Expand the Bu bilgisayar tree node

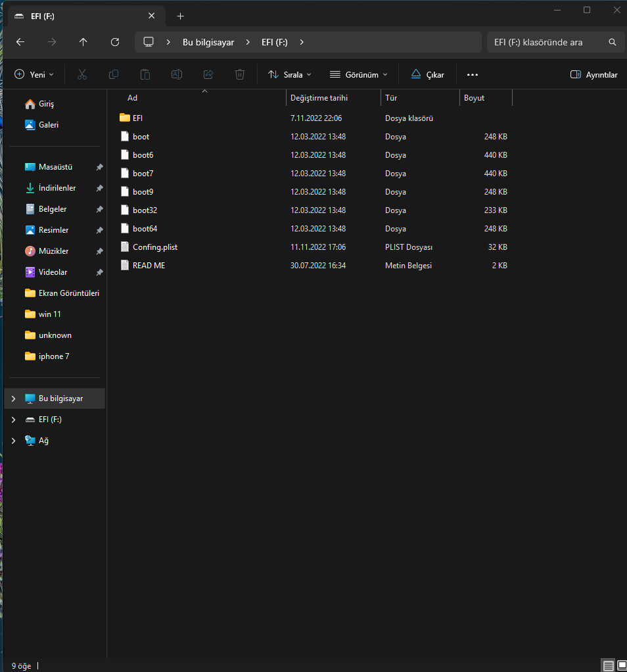[x=13, y=398]
